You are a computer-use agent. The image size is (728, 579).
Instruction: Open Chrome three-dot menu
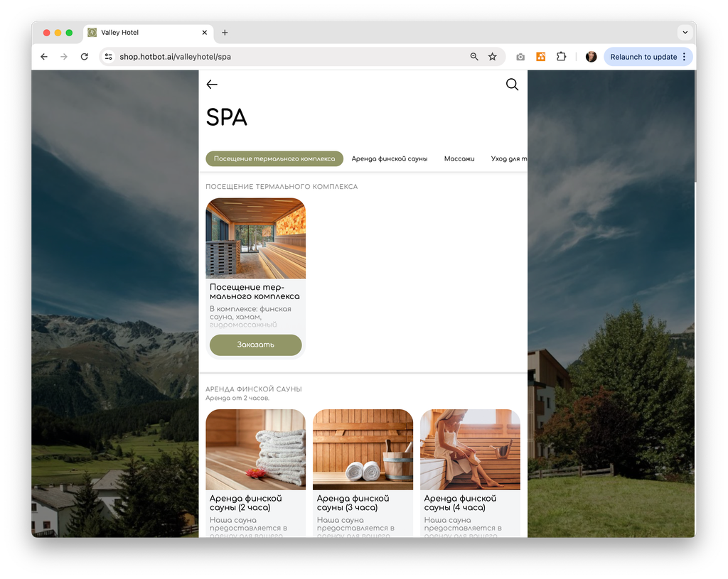684,57
